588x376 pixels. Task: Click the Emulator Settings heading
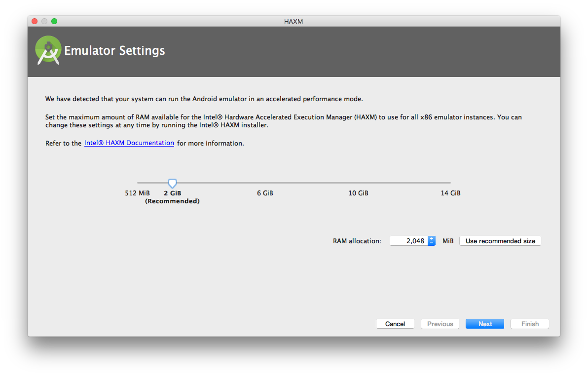pyautogui.click(x=114, y=50)
